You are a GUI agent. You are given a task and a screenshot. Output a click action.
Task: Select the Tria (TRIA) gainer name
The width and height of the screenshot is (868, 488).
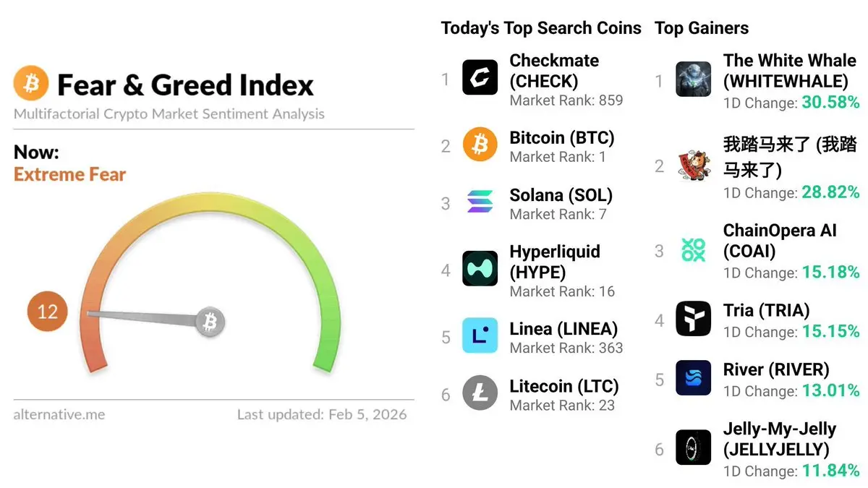point(766,310)
